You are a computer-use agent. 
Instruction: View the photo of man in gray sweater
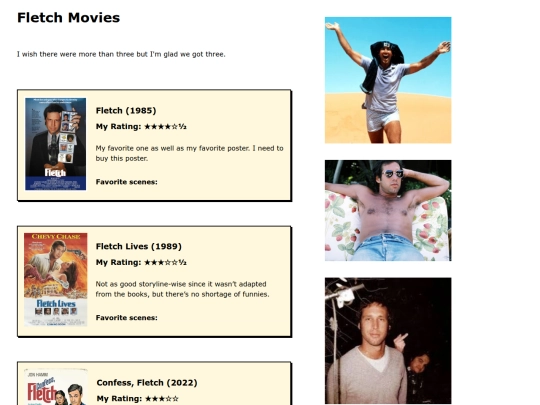(x=388, y=341)
